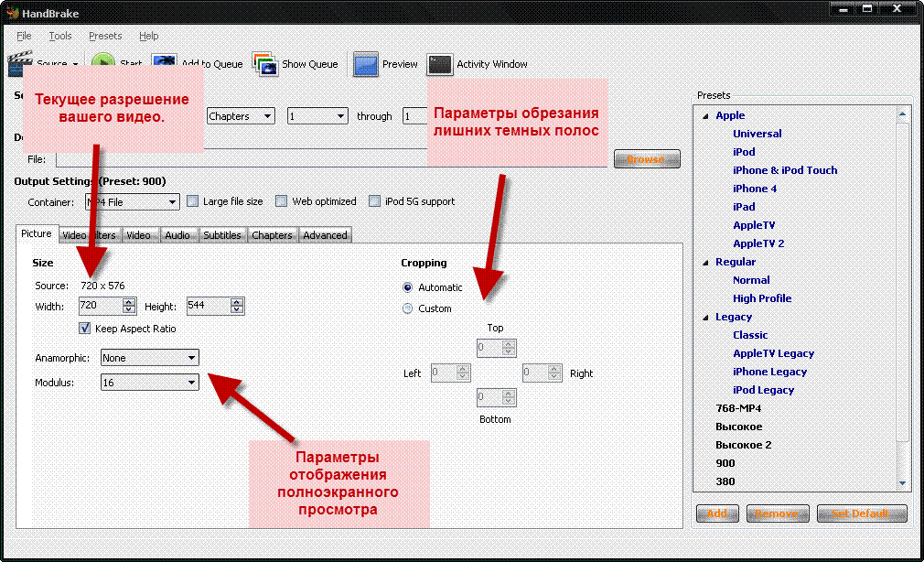Viewport: 924px width, 562px height.
Task: Switch to the Audio tab
Action: click(x=177, y=235)
